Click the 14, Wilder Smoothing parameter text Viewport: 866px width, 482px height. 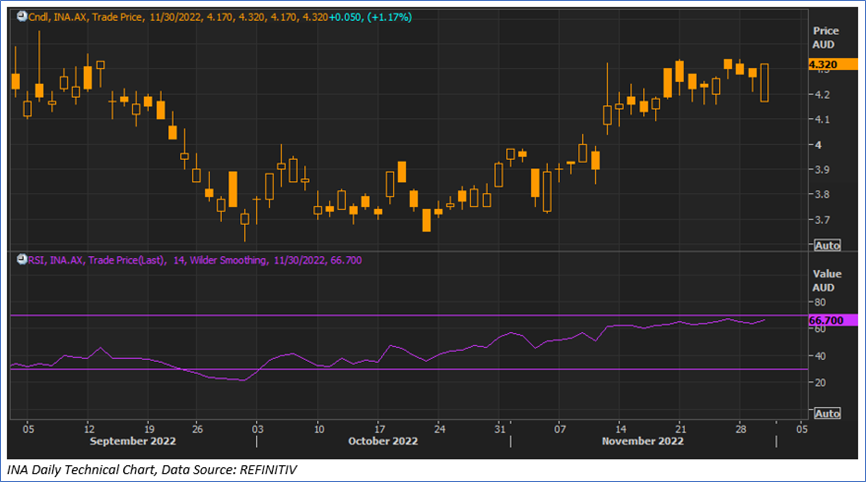click(220, 260)
